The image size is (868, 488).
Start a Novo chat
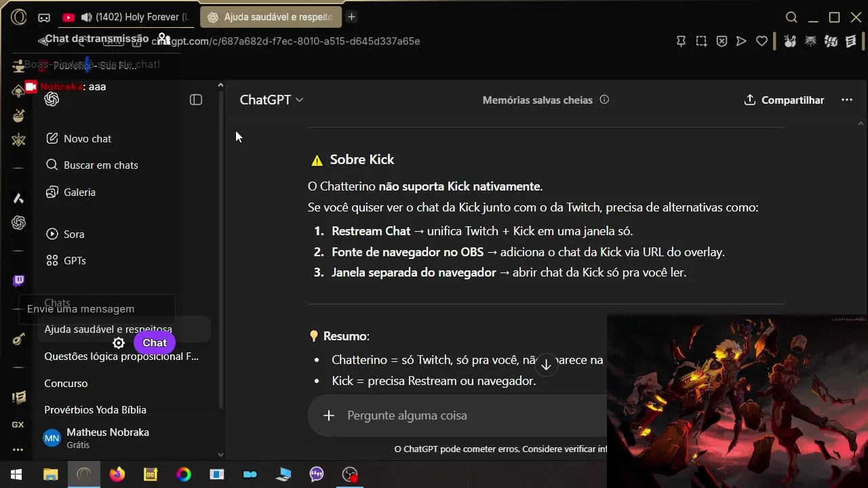pyautogui.click(x=78, y=138)
